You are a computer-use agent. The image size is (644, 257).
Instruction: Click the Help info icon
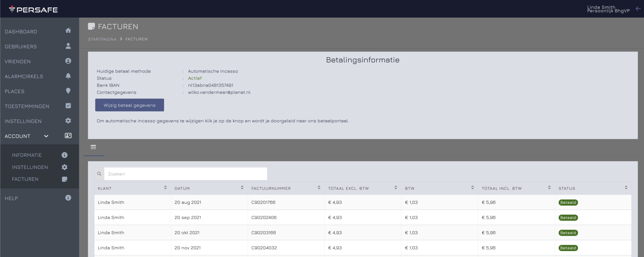pos(68,198)
